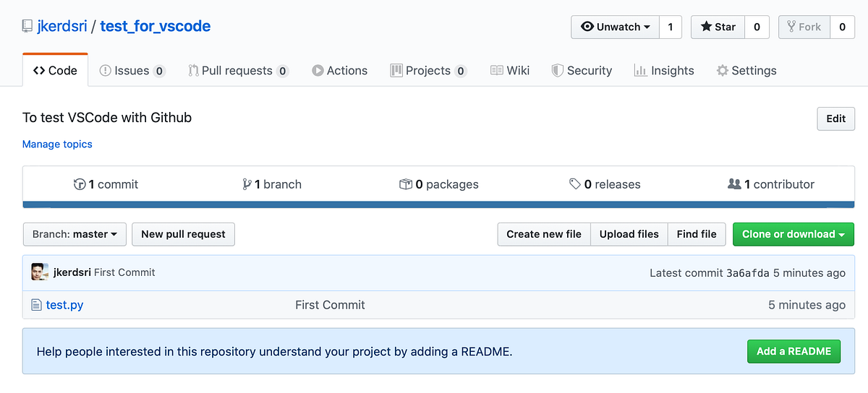The width and height of the screenshot is (868, 393).
Task: Open the Projects tab
Action: [x=428, y=71]
